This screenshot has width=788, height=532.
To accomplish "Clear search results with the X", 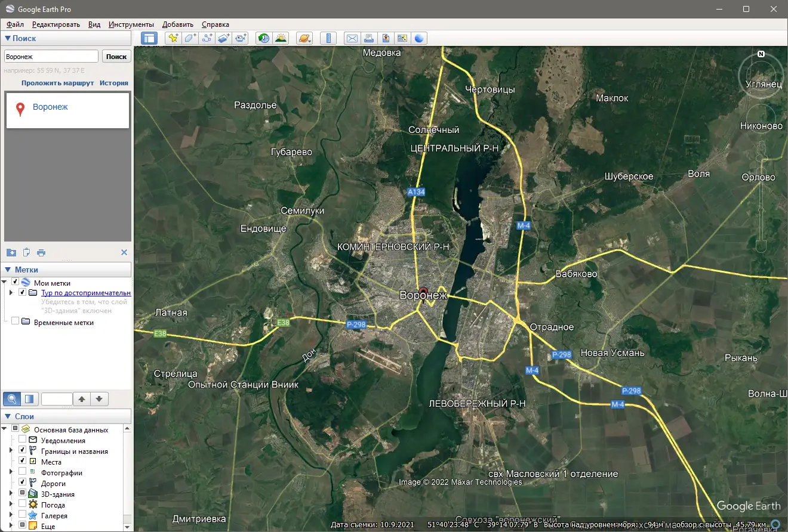I will 124,252.
